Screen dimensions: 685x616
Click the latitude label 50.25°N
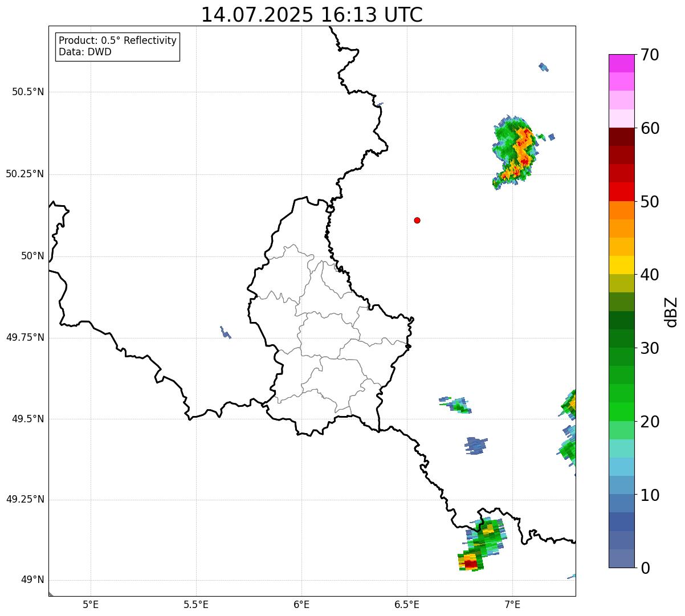(25, 174)
